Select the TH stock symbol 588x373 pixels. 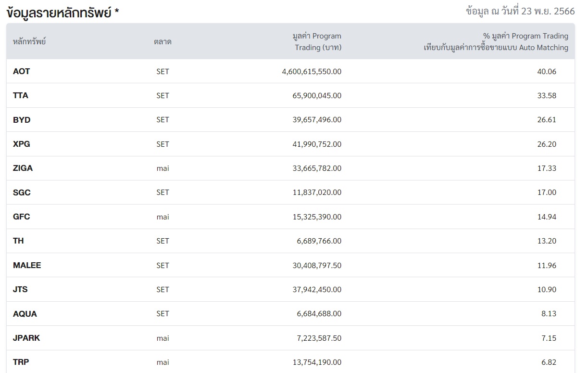[18, 241]
